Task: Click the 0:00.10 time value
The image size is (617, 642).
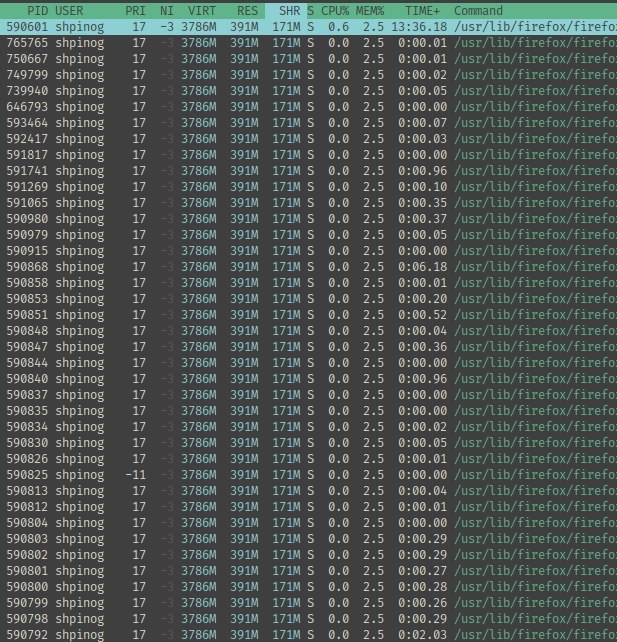Action: pos(422,186)
